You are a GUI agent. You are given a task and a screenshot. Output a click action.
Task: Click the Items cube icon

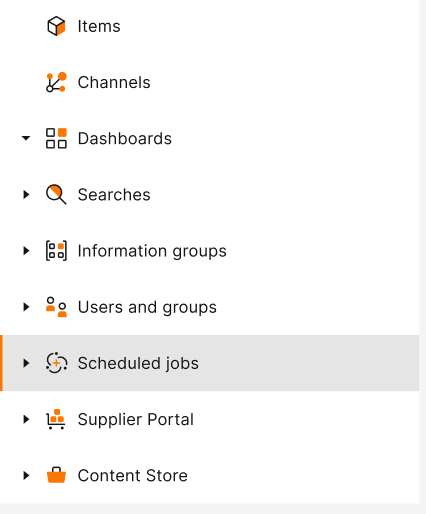56,26
